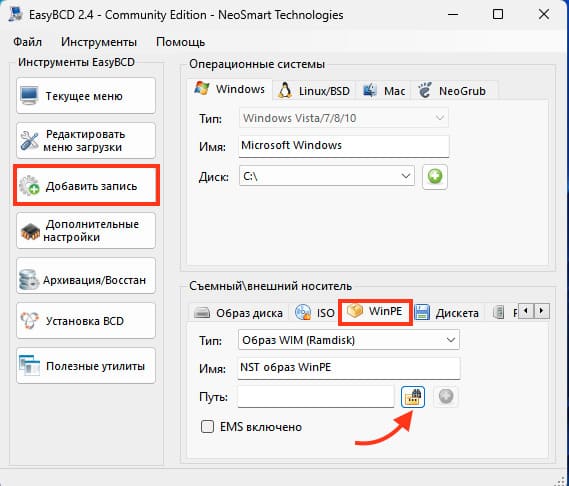The width and height of the screenshot is (569, 486).
Task: Open the Текущее меню section
Action: 86,96
